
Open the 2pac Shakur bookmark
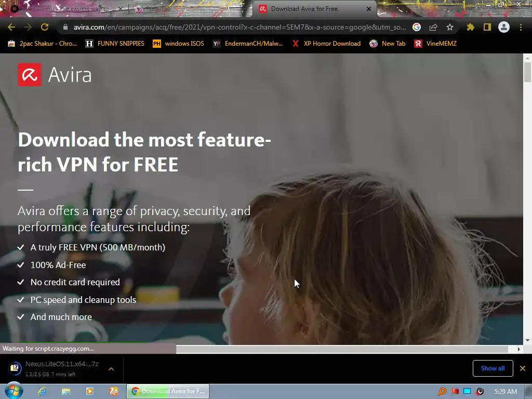(43, 44)
